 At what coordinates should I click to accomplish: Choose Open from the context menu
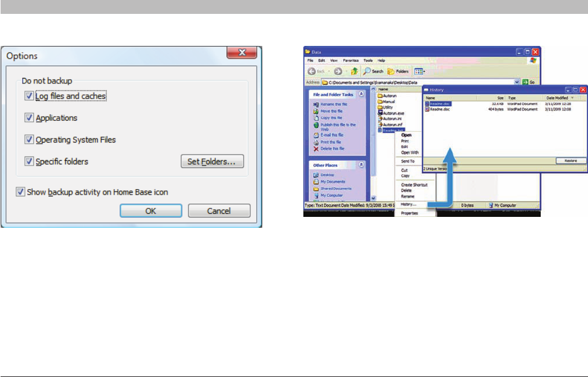pyautogui.click(x=407, y=135)
